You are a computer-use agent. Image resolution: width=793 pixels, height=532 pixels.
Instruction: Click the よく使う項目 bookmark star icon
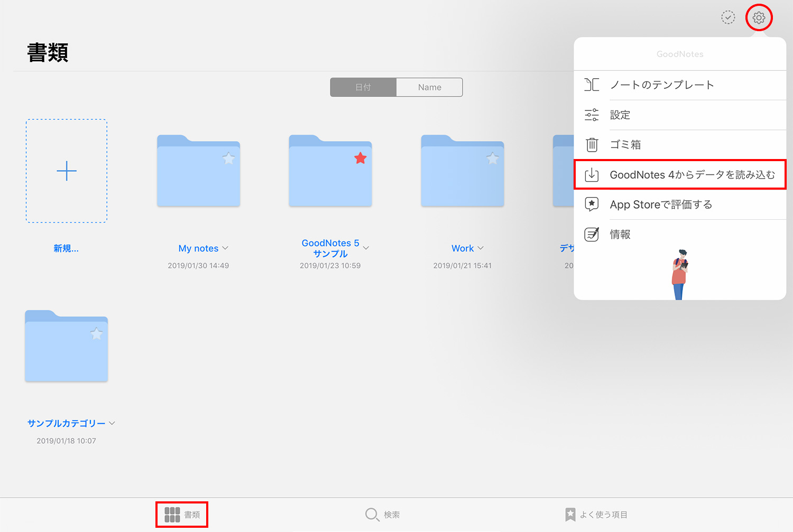(x=570, y=515)
